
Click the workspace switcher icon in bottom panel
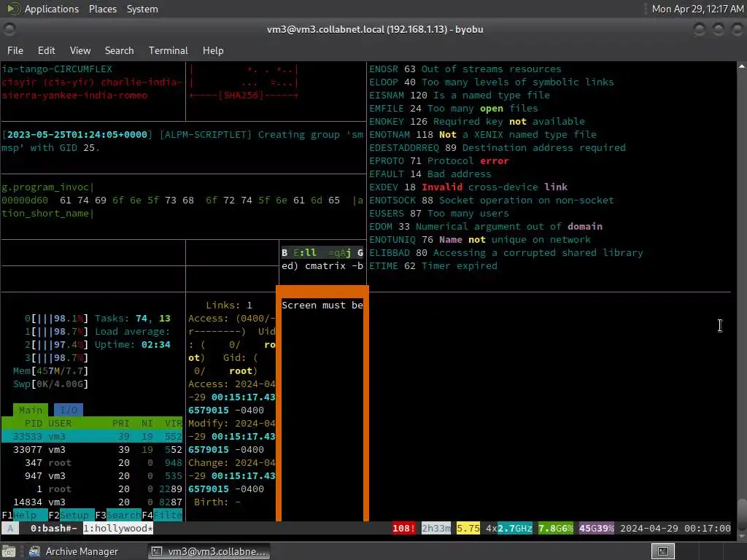click(x=663, y=551)
